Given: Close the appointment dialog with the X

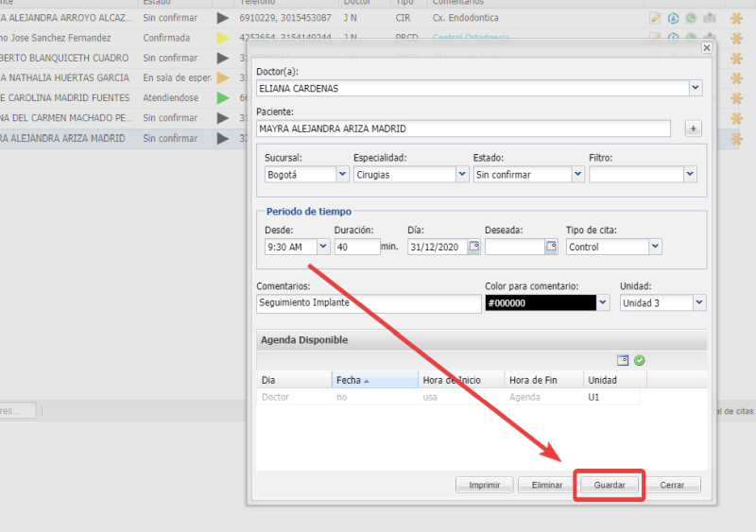Looking at the screenshot, I should click(x=706, y=48).
